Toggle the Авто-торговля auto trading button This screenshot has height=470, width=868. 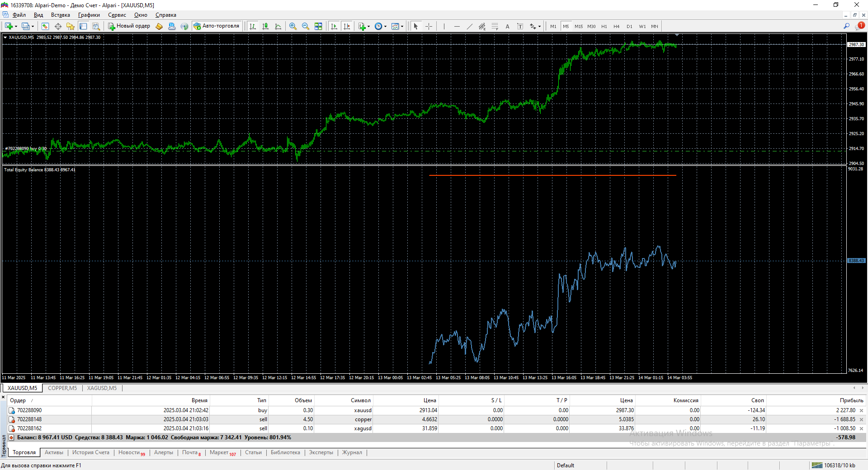[217, 26]
